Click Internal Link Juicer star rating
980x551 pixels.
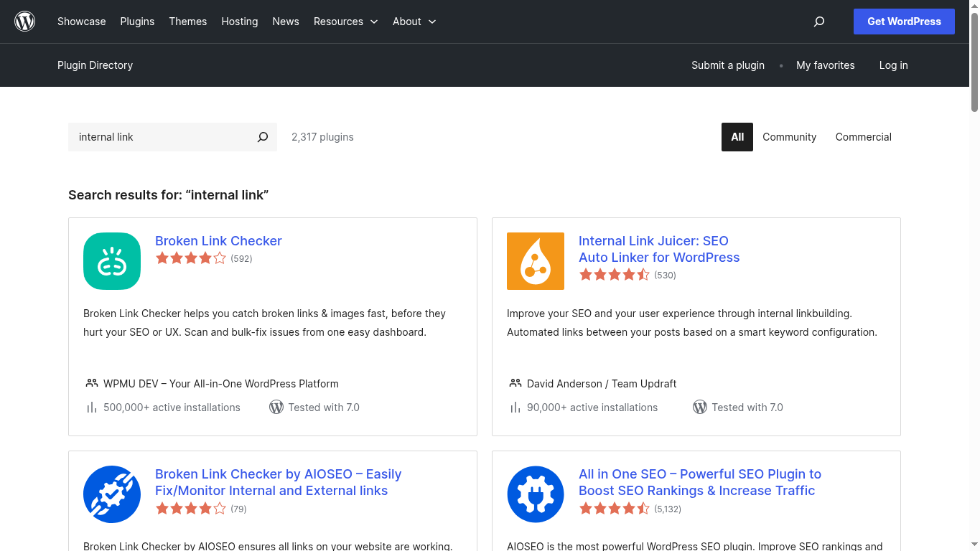coord(615,275)
